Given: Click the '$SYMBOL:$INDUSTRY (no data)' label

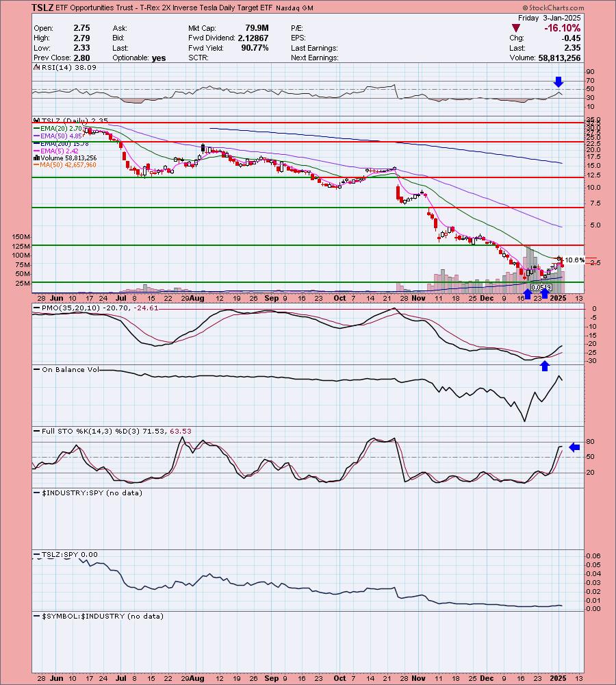Looking at the screenshot, I should [x=102, y=616].
